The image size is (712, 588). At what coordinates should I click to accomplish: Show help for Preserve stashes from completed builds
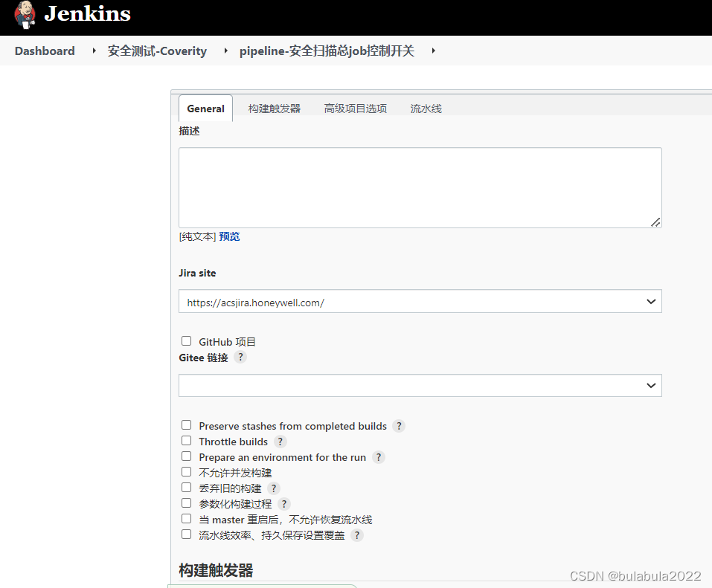pos(399,426)
